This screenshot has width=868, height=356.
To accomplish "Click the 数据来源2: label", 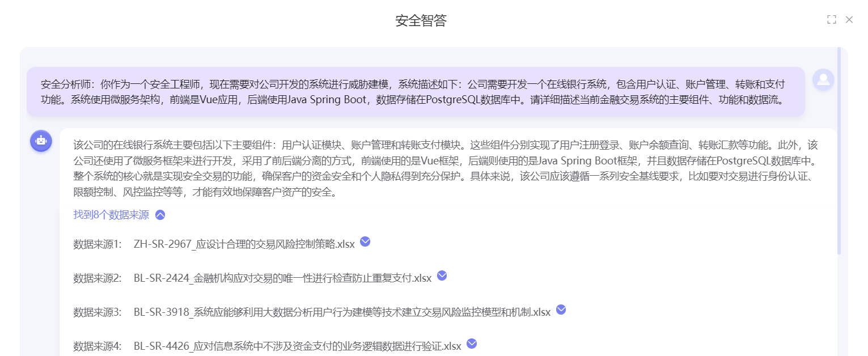I will coord(98,278).
